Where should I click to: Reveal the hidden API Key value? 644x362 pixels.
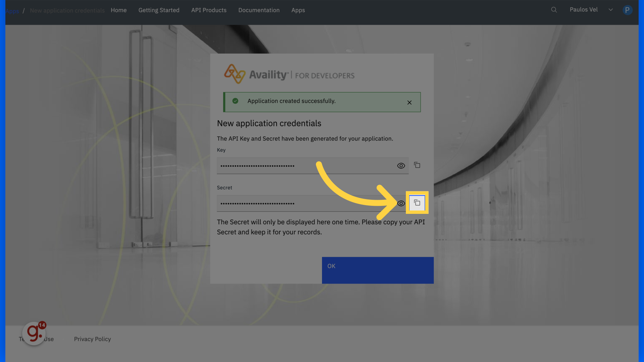[401, 166]
